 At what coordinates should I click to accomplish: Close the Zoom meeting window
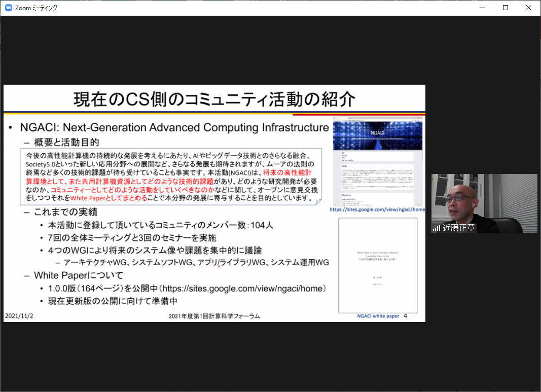pyautogui.click(x=529, y=8)
